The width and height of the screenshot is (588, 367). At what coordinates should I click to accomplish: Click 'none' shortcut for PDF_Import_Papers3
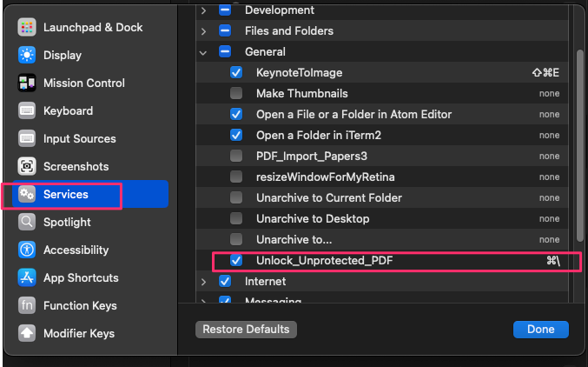point(550,156)
